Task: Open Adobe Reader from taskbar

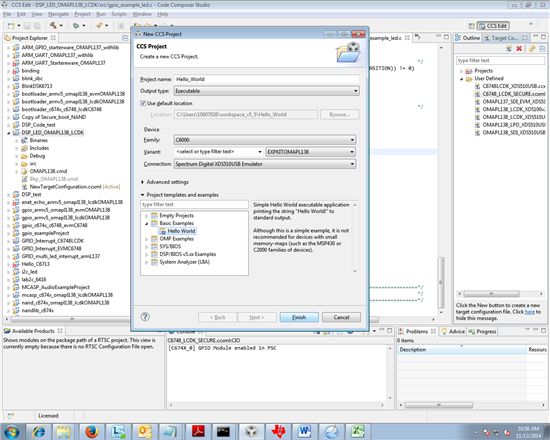Action: point(199,432)
